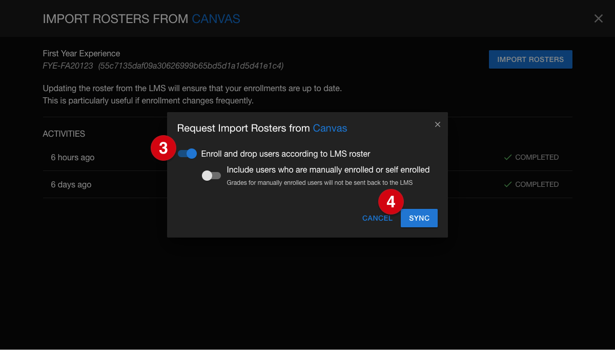
Task: Click the COMPLETED status for 6 hours ago
Action: tap(537, 157)
